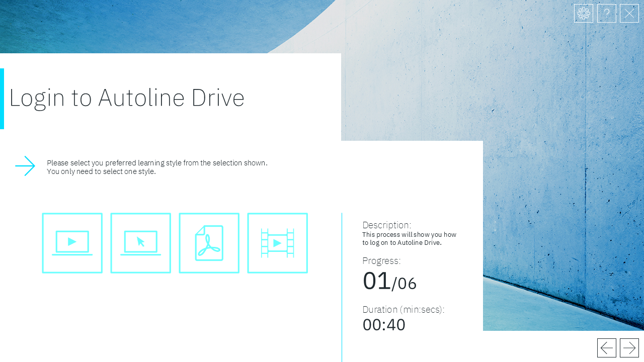The width and height of the screenshot is (644, 362).
Task: Go to previous page with left arrow
Action: click(x=607, y=348)
